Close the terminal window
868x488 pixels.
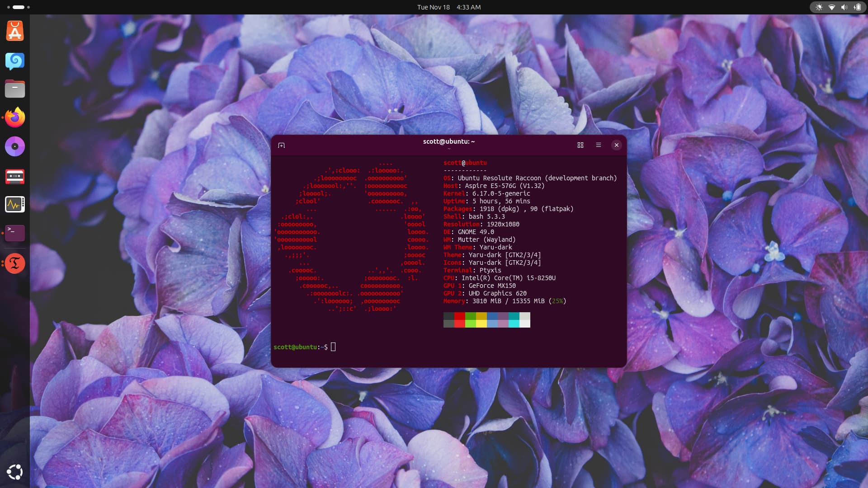coord(616,145)
